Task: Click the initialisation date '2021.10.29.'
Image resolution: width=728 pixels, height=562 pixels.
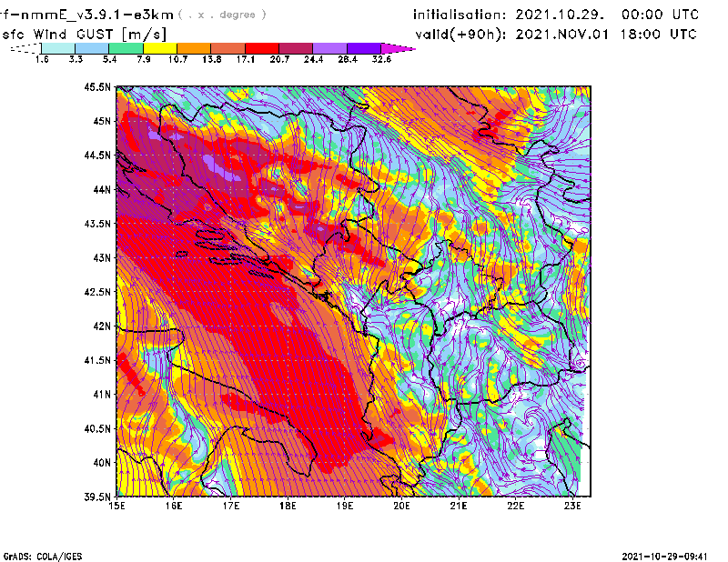Action: point(560,15)
